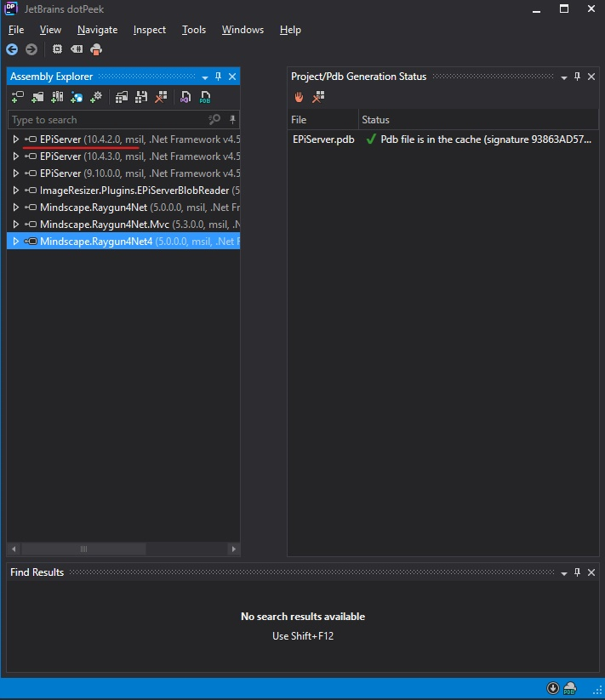Click the symbol server cloud icon in toolbar
605x700 pixels.
pyautogui.click(x=96, y=49)
